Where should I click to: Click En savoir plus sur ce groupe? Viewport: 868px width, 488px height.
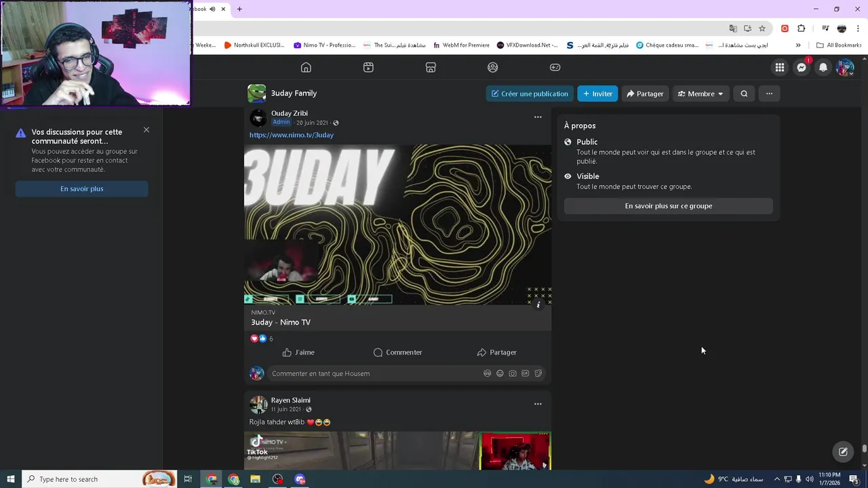(x=669, y=206)
